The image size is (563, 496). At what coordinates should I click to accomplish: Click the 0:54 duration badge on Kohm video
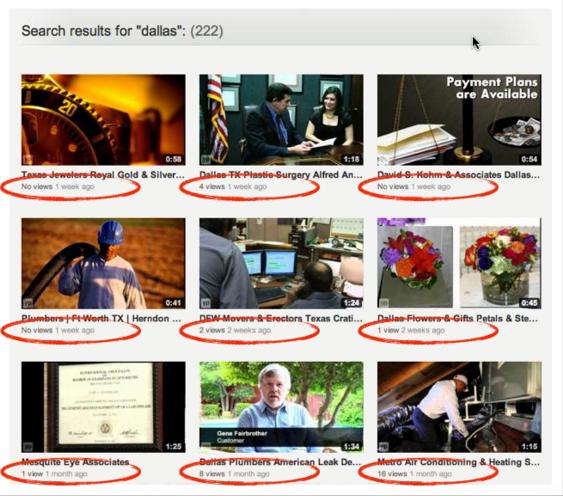point(530,159)
